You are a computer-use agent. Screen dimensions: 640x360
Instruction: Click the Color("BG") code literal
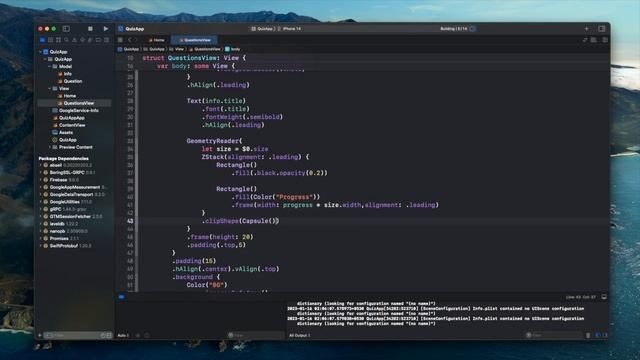pos(207,285)
